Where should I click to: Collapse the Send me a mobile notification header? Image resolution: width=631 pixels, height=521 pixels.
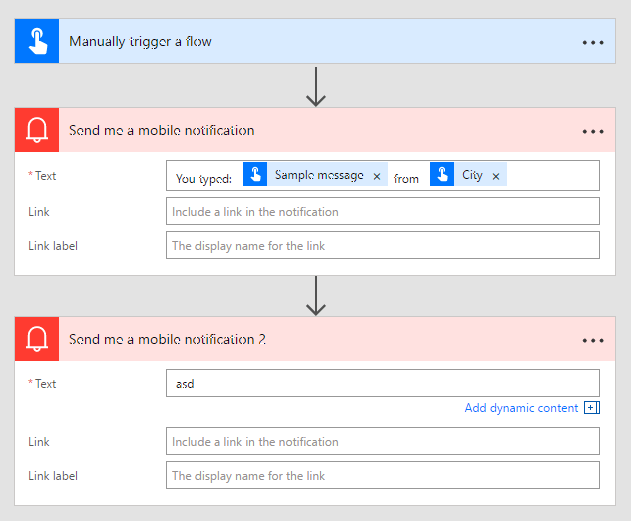tap(300, 131)
